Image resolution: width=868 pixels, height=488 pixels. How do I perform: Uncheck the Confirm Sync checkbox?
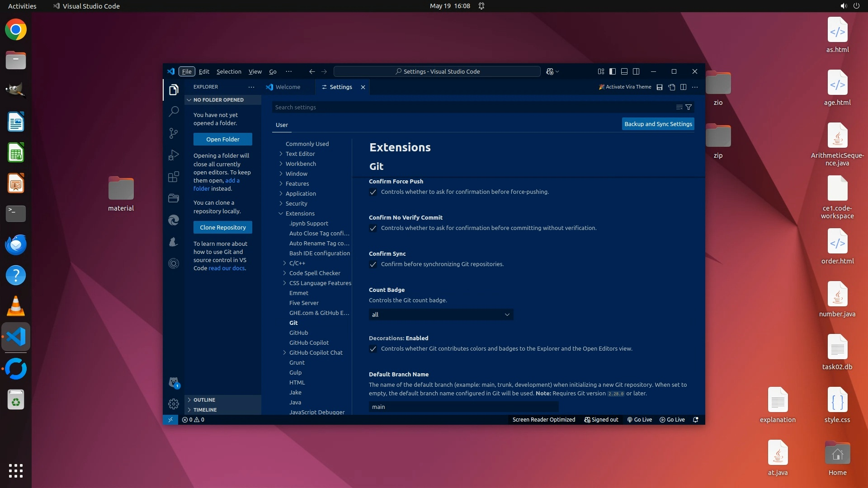[x=373, y=264]
